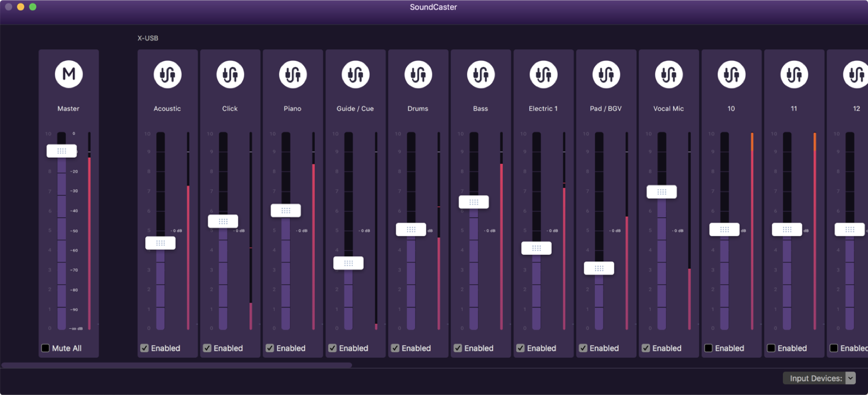Click the Master volume fader handle
Screen dimensions: 868x395
[x=61, y=151]
